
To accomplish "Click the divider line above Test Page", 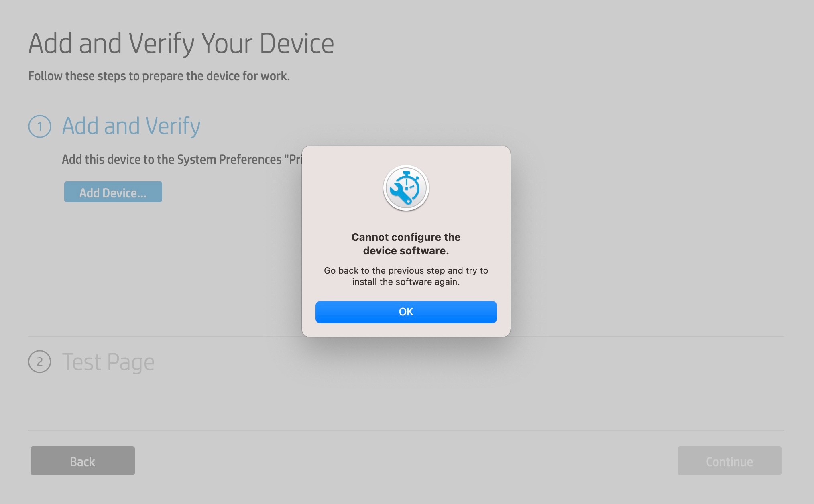I will (161, 337).
